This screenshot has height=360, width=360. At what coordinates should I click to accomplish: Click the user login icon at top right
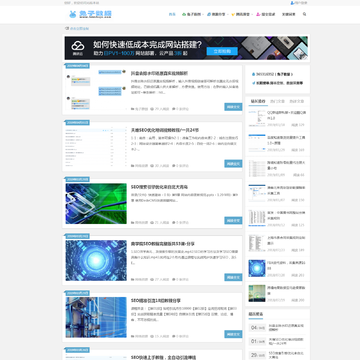pyautogui.click(x=292, y=3)
